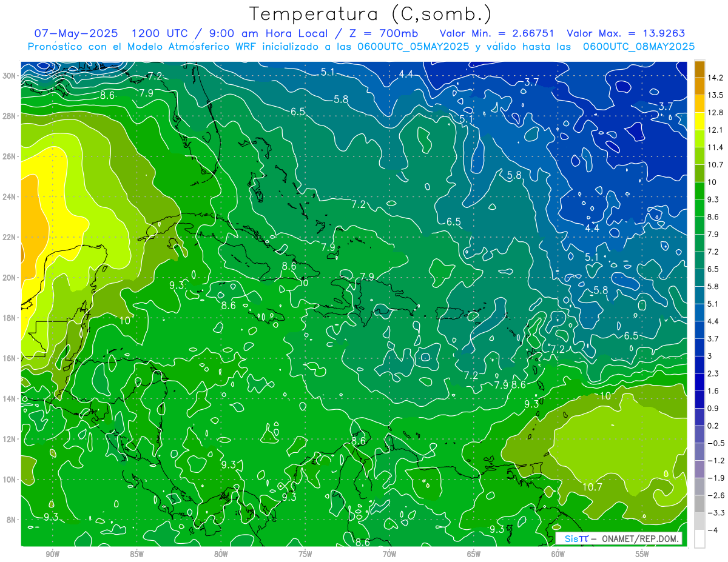Click the "10.7" contour label on the map
728x562 pixels.
[x=592, y=487]
